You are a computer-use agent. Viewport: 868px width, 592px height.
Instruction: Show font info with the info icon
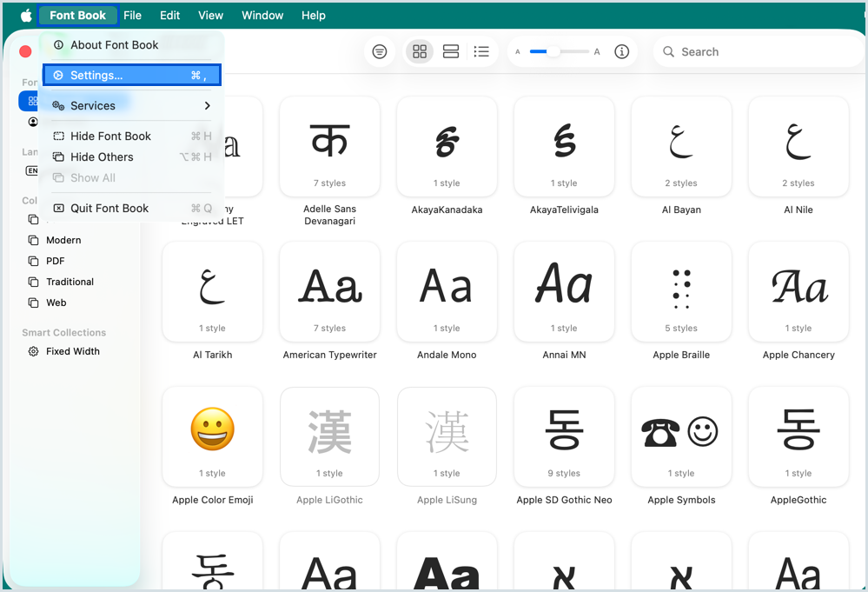pos(621,51)
